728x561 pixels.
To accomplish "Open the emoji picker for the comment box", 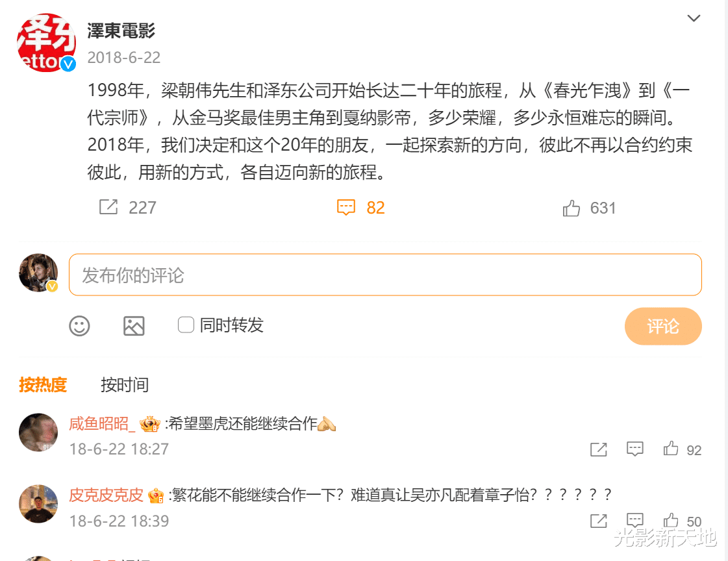I will [79, 326].
